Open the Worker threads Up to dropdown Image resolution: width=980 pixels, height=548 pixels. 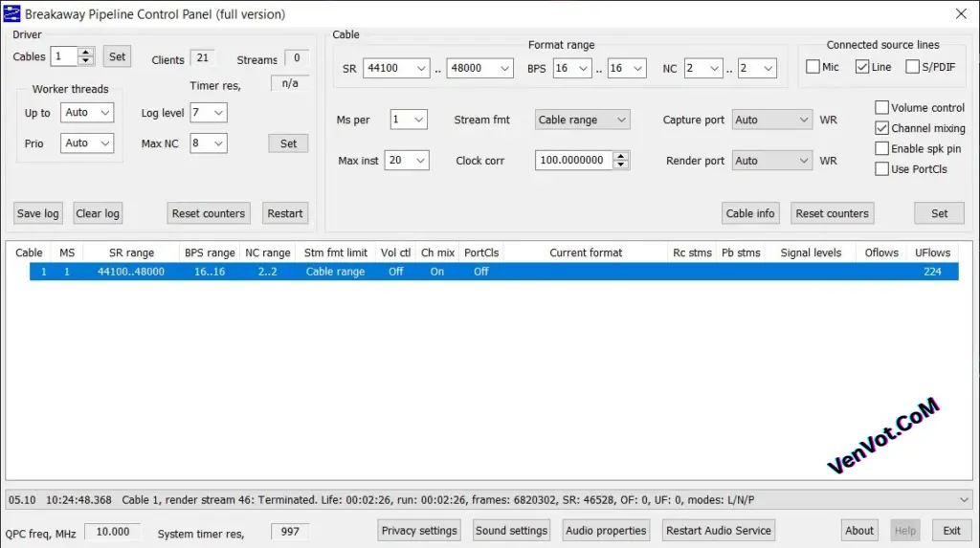click(x=87, y=113)
